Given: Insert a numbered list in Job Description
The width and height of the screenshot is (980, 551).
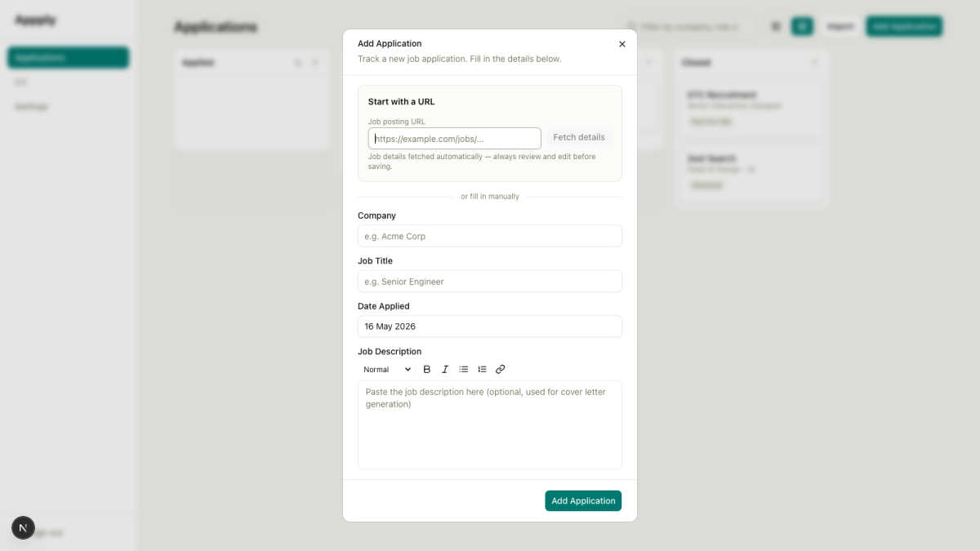Looking at the screenshot, I should [482, 370].
